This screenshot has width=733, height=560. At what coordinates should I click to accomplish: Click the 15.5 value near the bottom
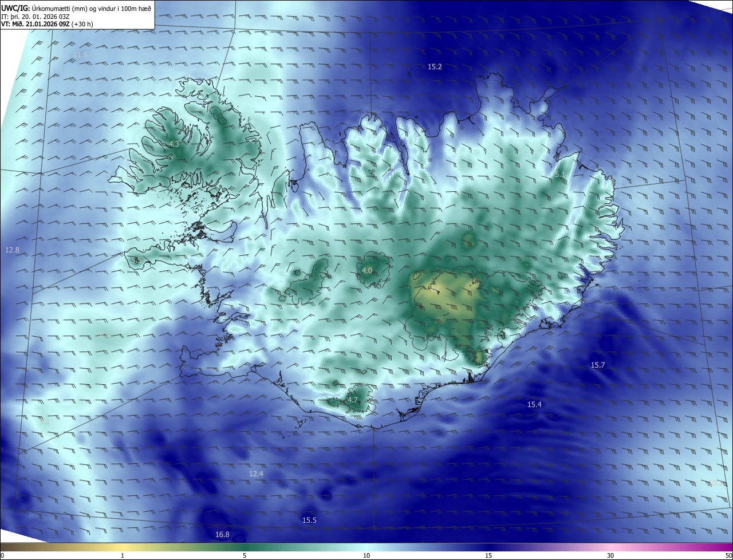click(x=309, y=520)
